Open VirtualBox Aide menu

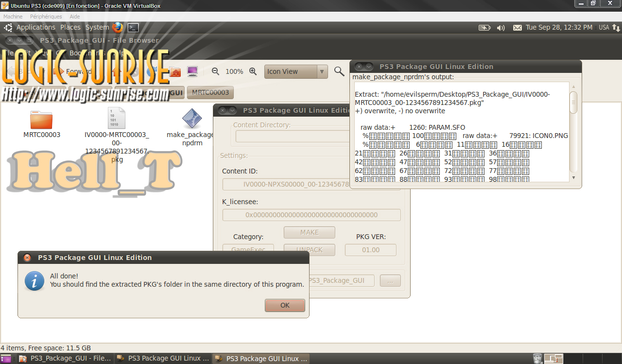click(x=75, y=17)
